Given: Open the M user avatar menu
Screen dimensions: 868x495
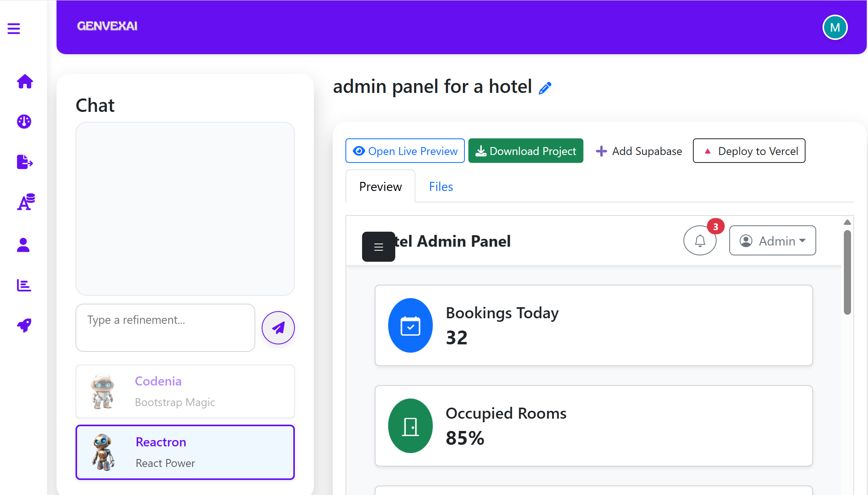Looking at the screenshot, I should [834, 27].
